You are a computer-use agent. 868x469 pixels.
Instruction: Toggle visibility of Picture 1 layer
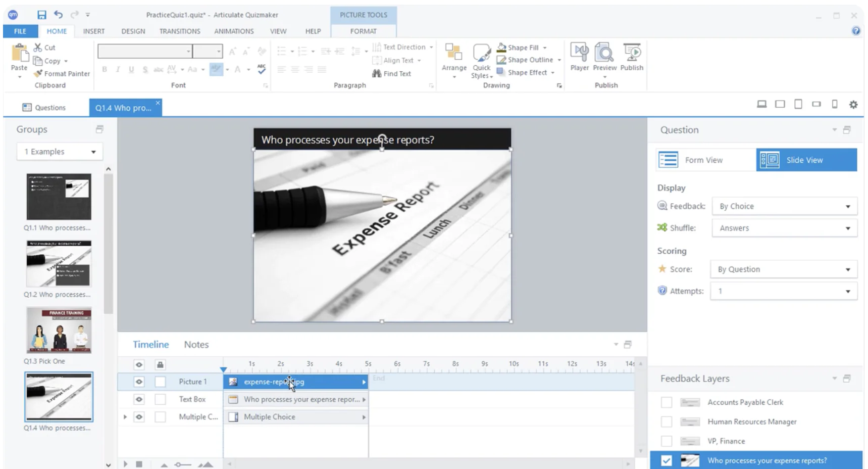[x=139, y=382]
